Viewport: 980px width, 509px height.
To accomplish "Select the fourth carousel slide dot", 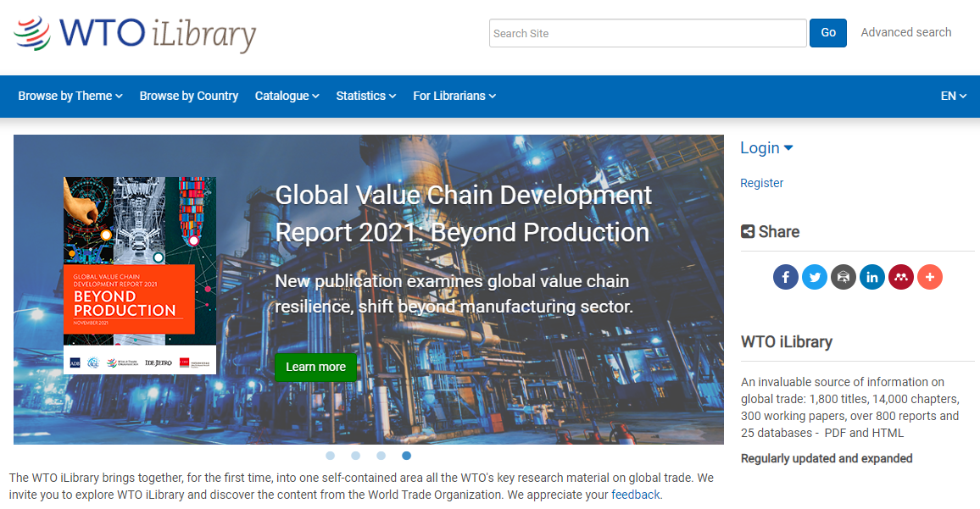I will click(x=406, y=456).
